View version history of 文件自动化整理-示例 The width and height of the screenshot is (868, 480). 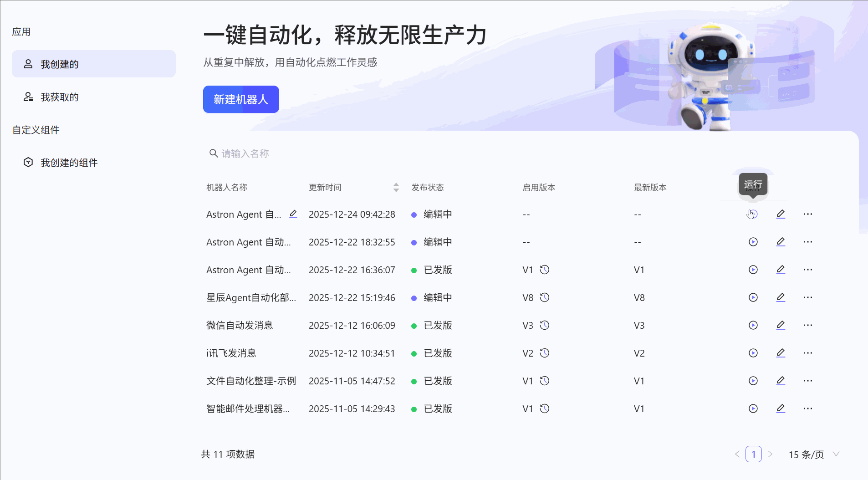pos(545,381)
